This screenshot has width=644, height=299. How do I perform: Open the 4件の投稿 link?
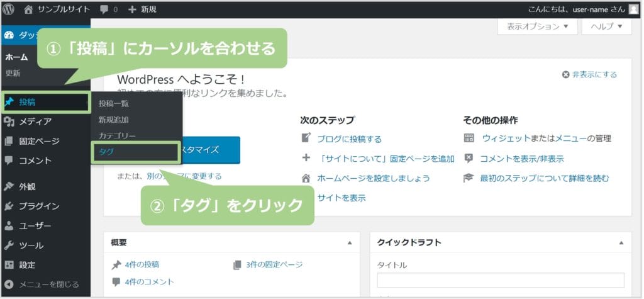tap(142, 265)
